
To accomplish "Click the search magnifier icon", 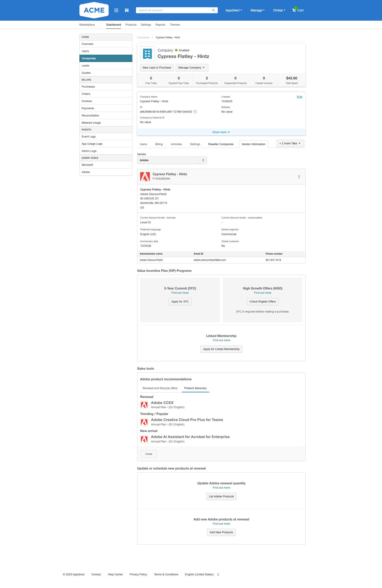I will click(x=213, y=10).
